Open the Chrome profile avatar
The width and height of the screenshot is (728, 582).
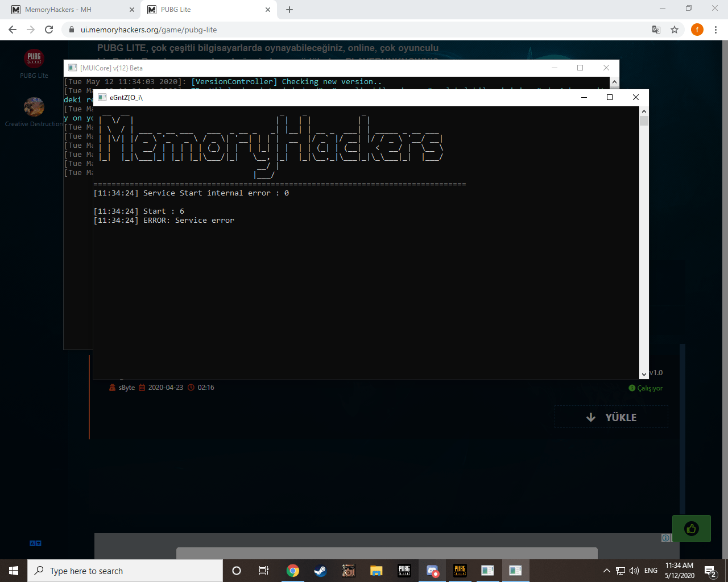[x=697, y=30]
